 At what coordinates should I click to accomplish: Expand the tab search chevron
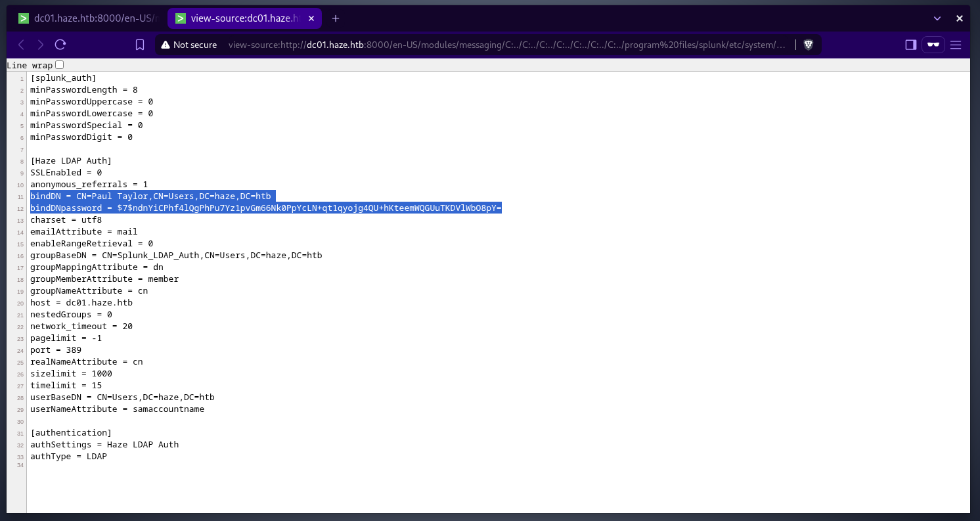click(x=937, y=18)
